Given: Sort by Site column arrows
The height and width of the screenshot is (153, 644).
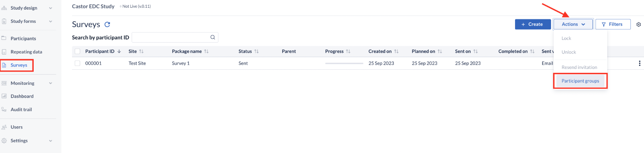Looking at the screenshot, I should pyautogui.click(x=141, y=51).
